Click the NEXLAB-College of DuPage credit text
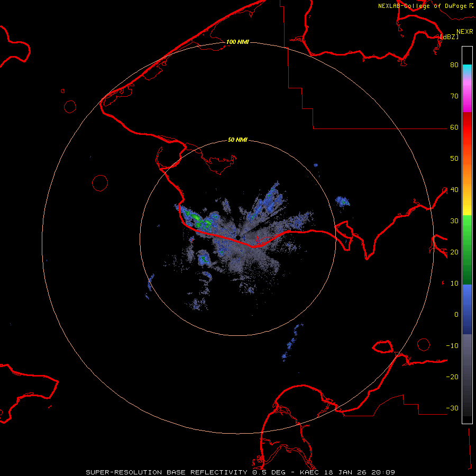This screenshot has height=476, width=476. coord(422,6)
